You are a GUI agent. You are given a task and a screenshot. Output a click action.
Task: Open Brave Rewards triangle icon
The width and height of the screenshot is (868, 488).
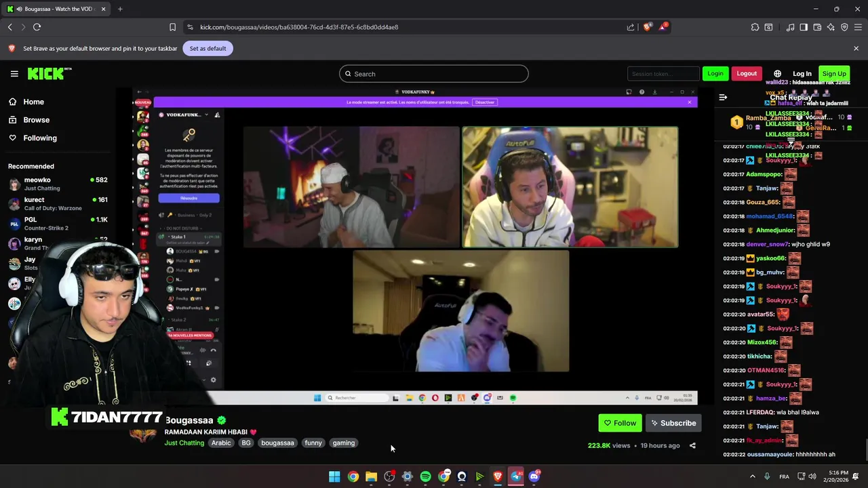click(x=663, y=27)
